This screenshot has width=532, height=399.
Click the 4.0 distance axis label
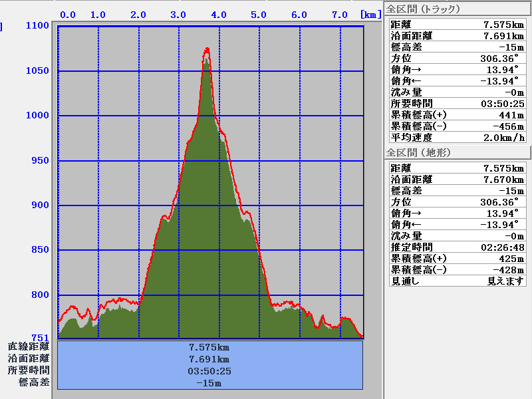pos(218,15)
